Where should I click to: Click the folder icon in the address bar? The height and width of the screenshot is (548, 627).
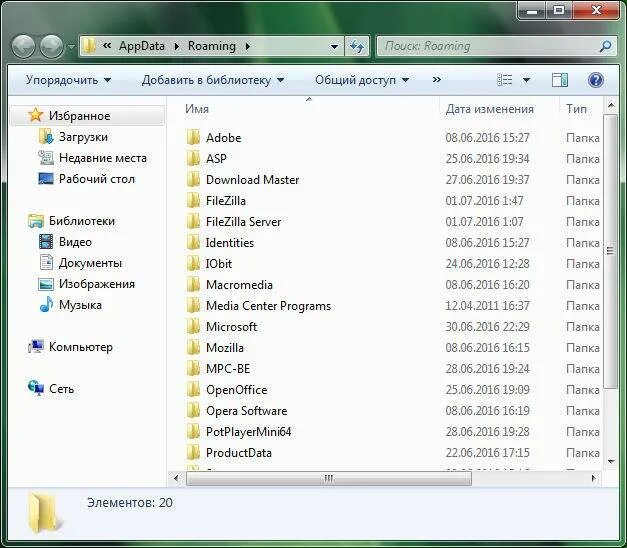[x=89, y=46]
